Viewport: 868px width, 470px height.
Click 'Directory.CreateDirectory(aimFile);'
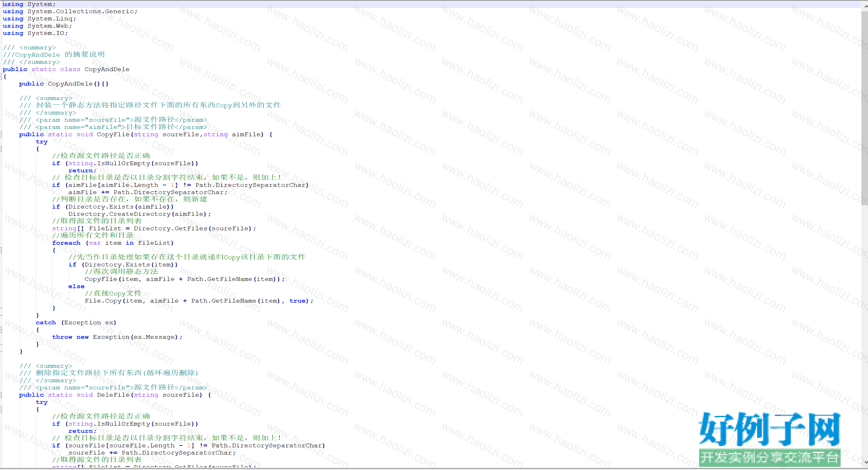point(140,214)
